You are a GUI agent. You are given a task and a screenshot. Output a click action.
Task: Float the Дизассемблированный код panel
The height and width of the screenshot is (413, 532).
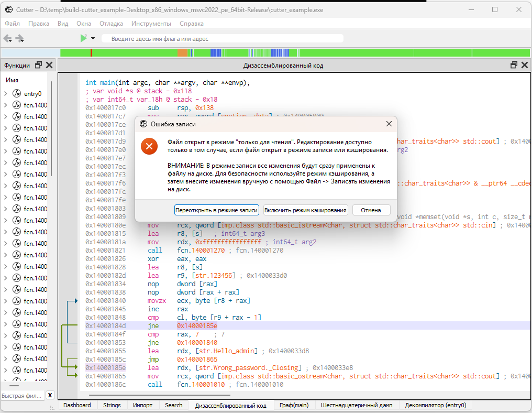(514, 65)
